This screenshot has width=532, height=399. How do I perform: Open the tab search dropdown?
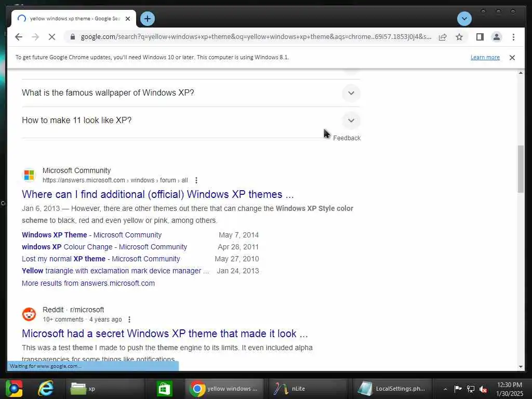point(464,19)
